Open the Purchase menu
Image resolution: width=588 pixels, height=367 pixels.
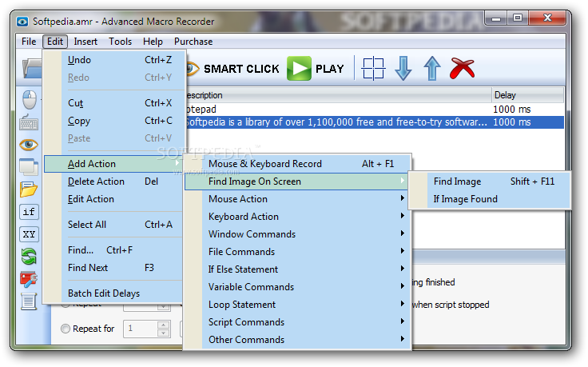coord(193,42)
